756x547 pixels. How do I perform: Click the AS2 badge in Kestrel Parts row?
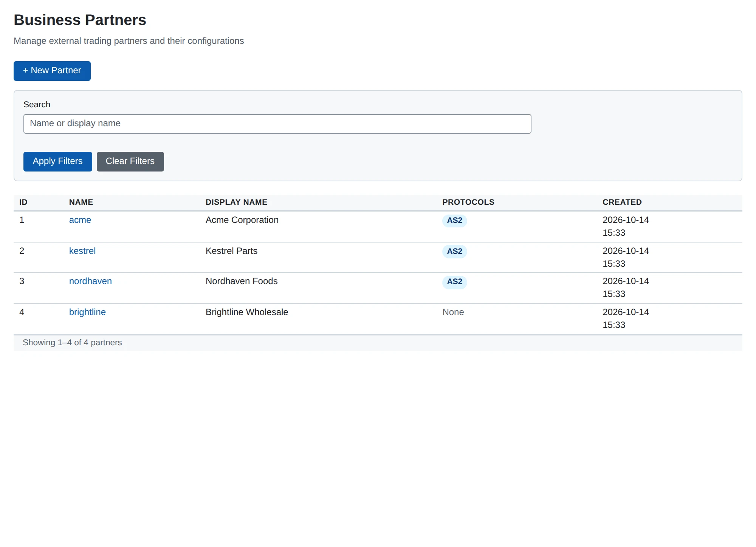point(454,251)
